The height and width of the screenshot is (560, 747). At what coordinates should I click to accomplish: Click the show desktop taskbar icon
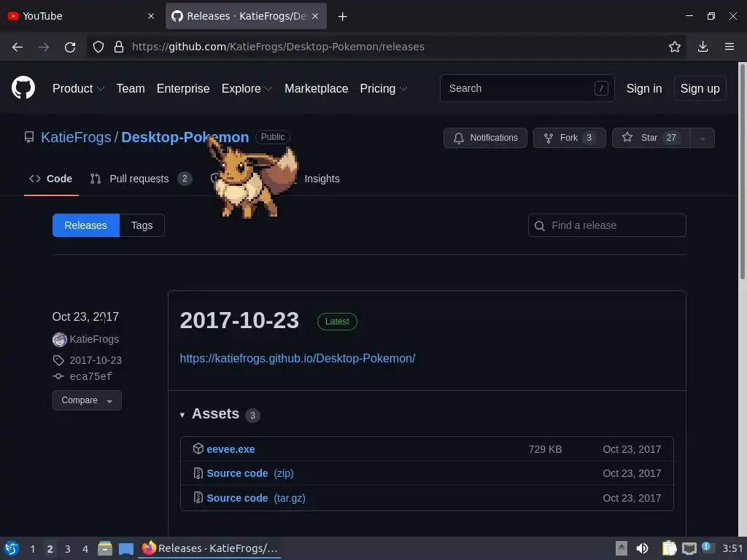(126, 548)
